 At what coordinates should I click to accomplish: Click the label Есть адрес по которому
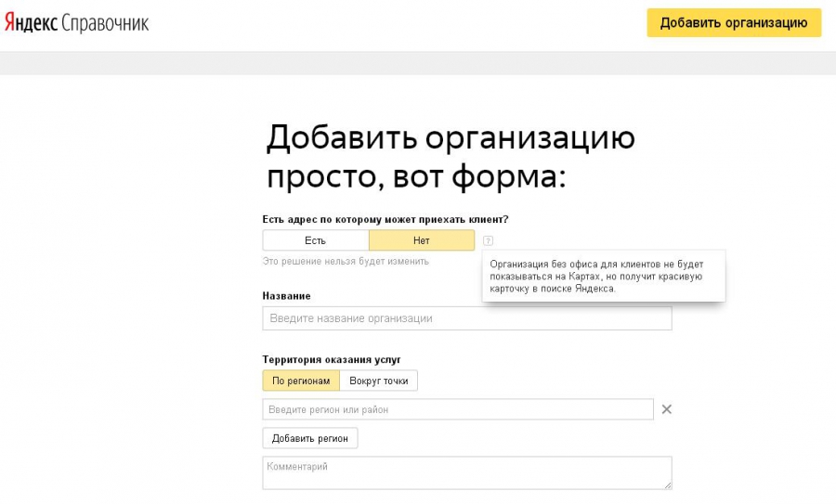click(385, 219)
